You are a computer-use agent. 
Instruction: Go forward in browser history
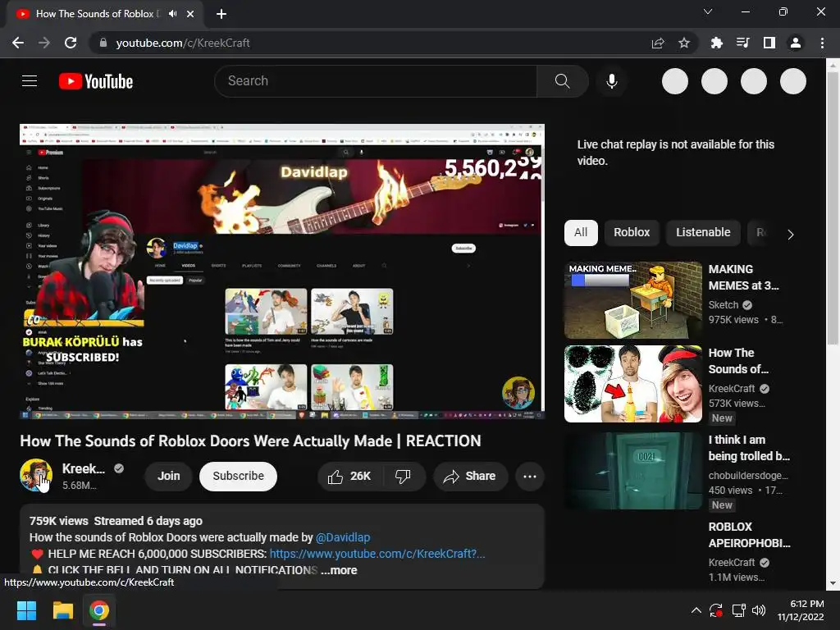[x=44, y=43]
